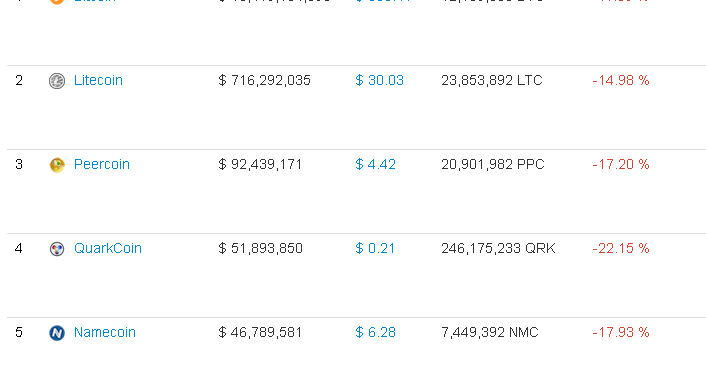Click Namecoin price $ 6.28
This screenshot has height=371, width=706.
click(376, 332)
